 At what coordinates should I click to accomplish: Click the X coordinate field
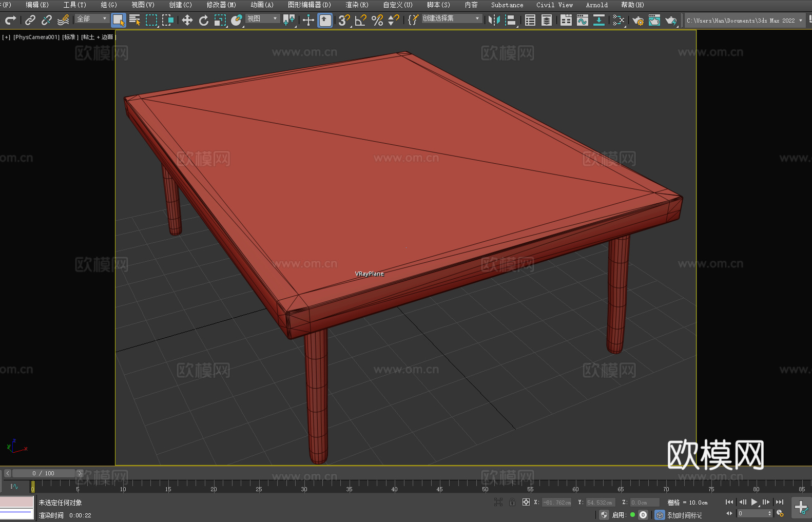557,502
